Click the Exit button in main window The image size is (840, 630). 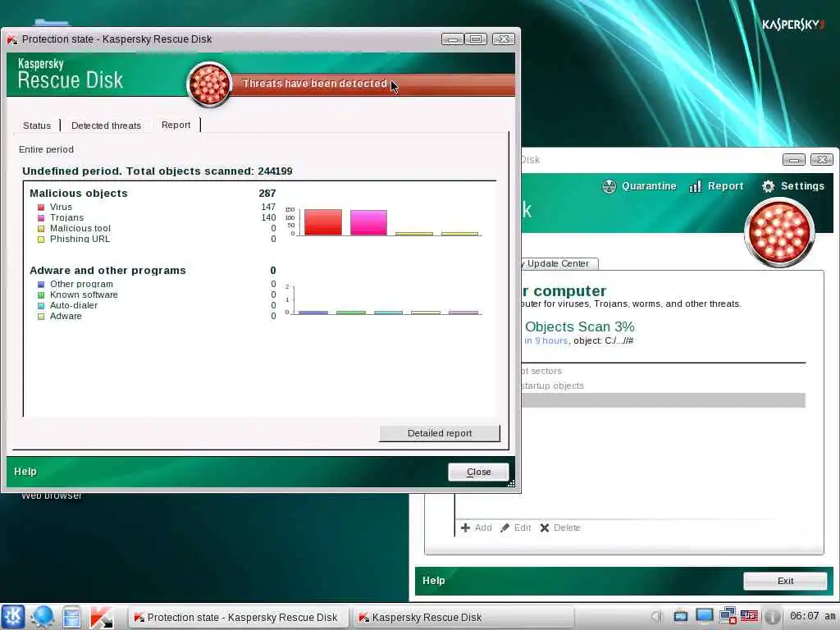tap(785, 581)
